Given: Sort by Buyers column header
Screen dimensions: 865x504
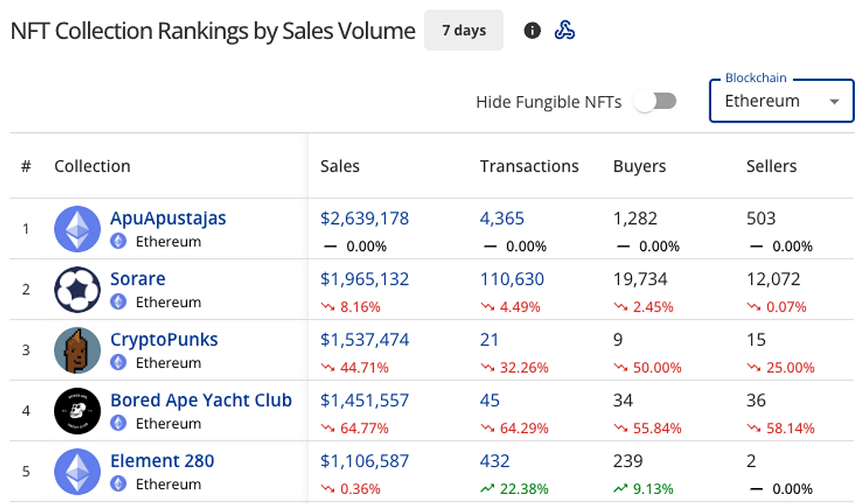Looking at the screenshot, I should click(639, 166).
